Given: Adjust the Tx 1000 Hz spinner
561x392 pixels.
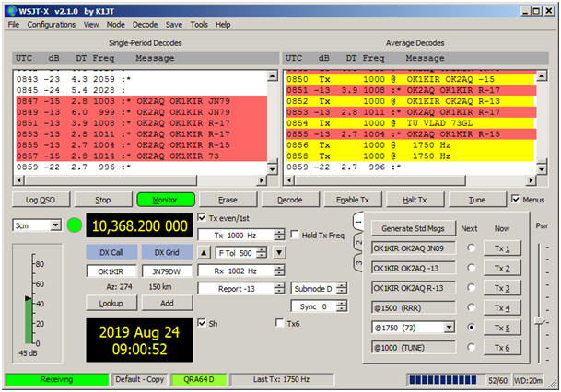Looking at the screenshot, I should tap(241, 236).
